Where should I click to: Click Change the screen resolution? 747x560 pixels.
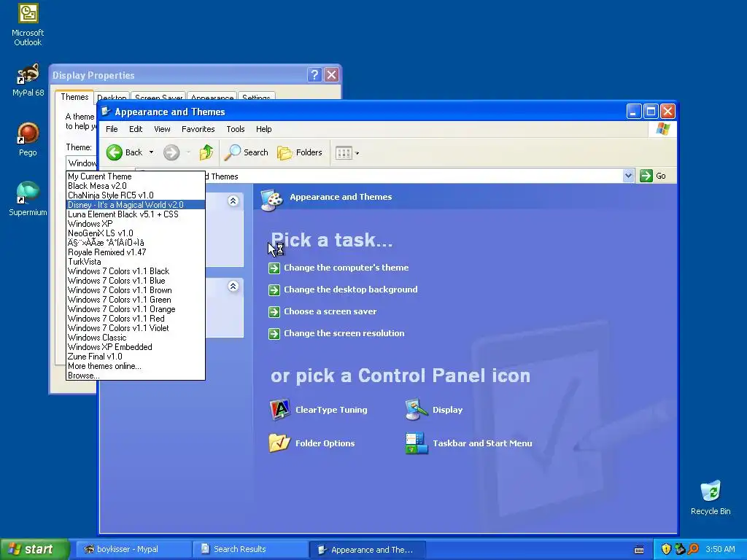(344, 333)
